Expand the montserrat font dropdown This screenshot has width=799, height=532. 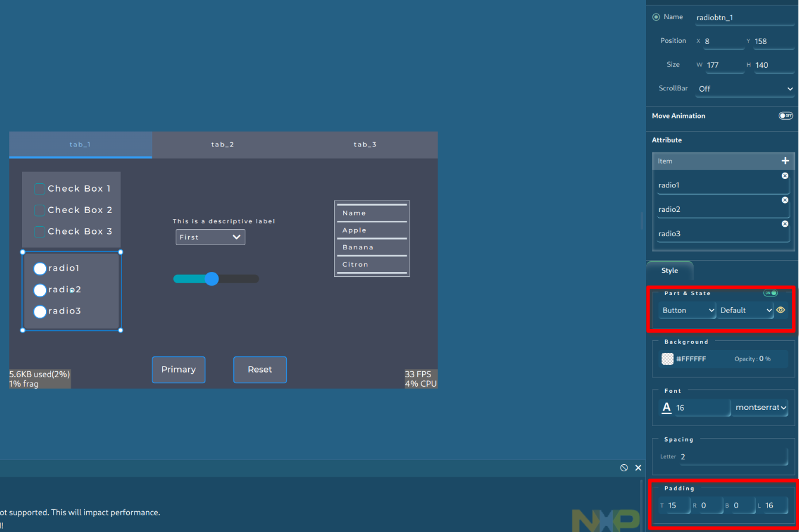coord(760,407)
